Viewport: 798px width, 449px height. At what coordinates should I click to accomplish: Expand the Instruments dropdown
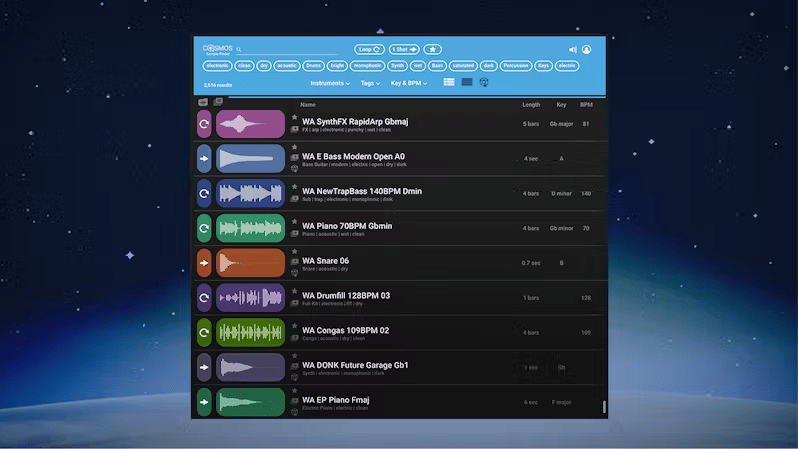click(330, 83)
